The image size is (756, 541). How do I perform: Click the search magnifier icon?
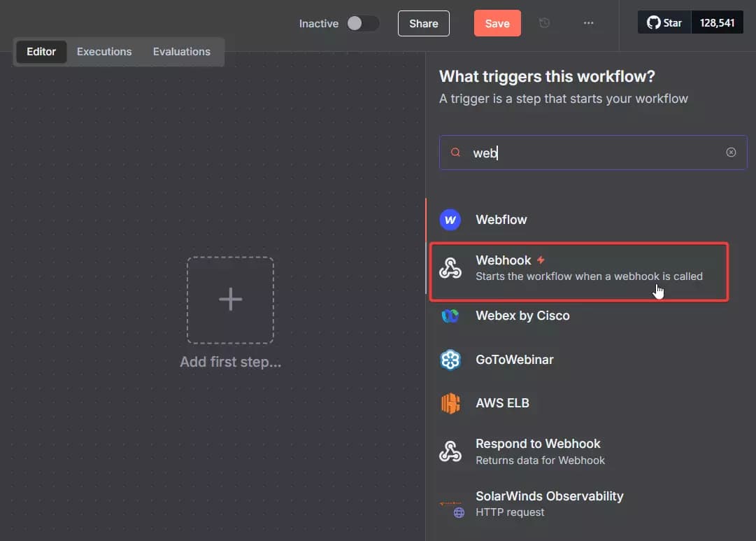point(455,152)
